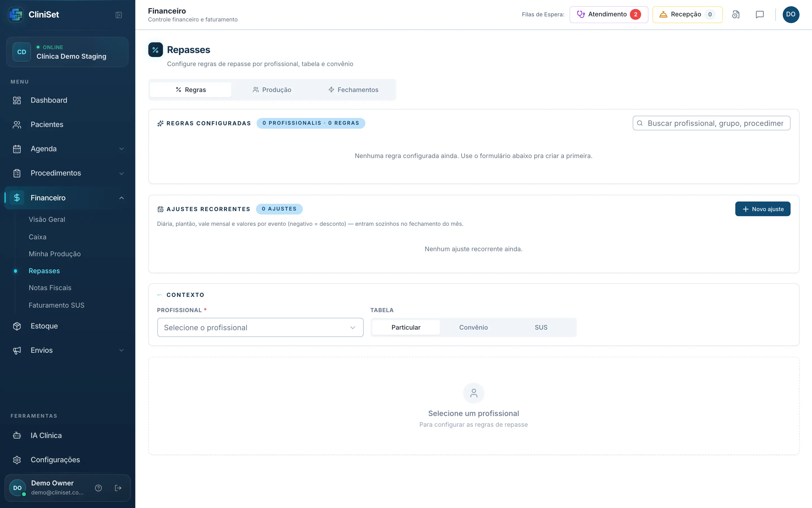This screenshot has width=812, height=508.
Task: Click the CliniSet logo icon
Action: (x=16, y=14)
